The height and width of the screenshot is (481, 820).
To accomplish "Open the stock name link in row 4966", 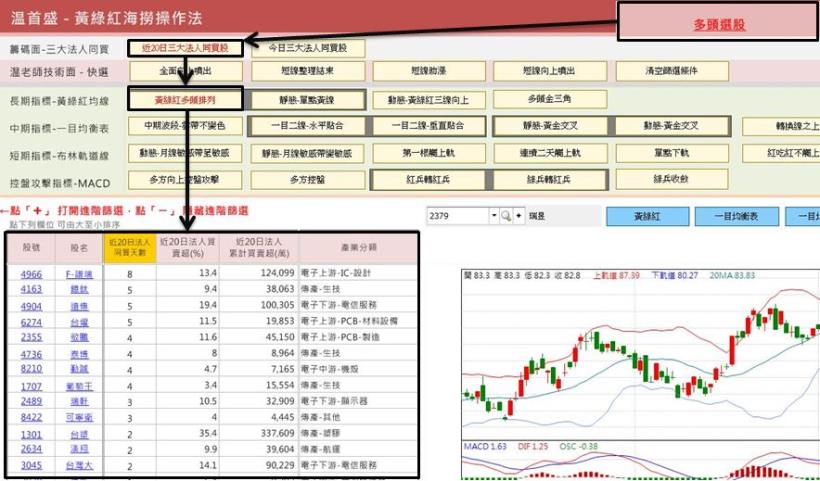I will 79,273.
